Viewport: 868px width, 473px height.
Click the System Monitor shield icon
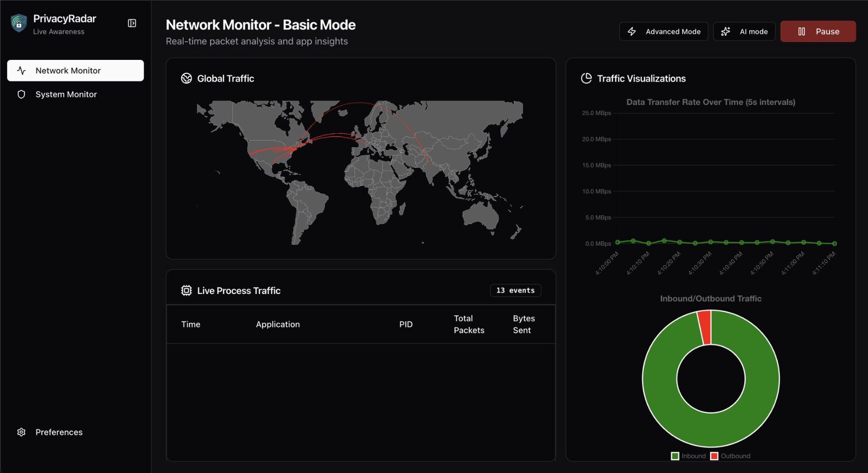coord(21,94)
